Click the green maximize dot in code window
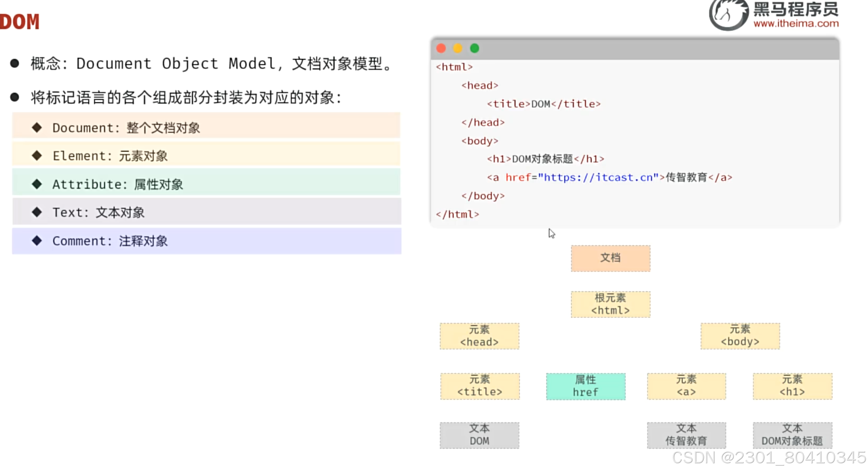 474,48
